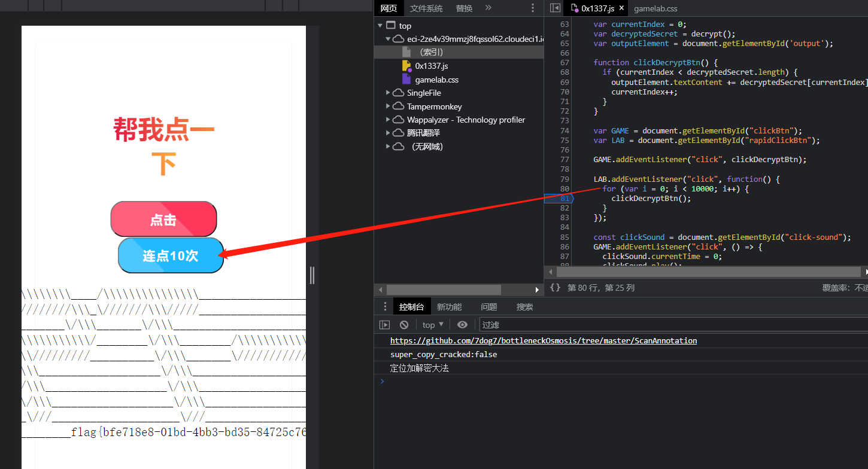
Task: Click the Wappalyzer cloud icon
Action: [399, 120]
